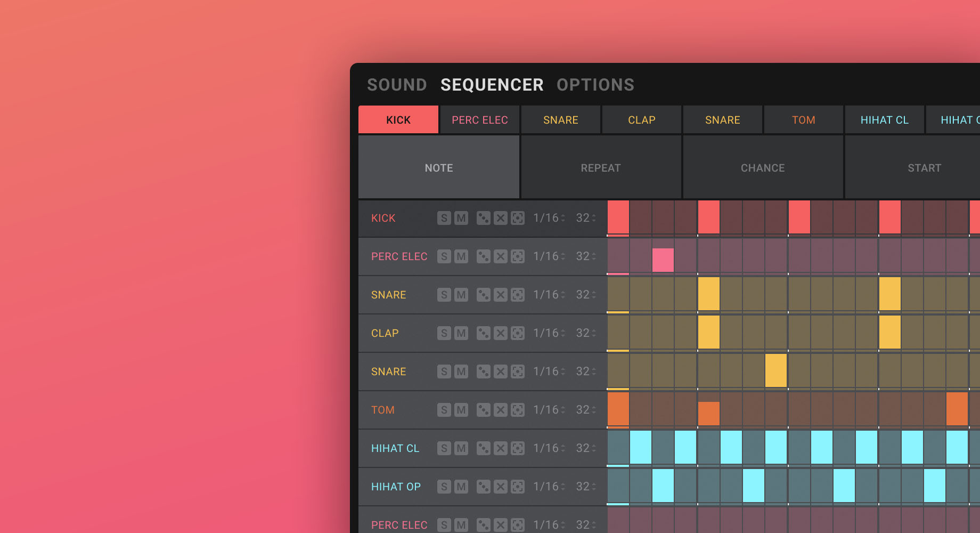Click focus-frame icon on second SNARE row

tap(518, 372)
